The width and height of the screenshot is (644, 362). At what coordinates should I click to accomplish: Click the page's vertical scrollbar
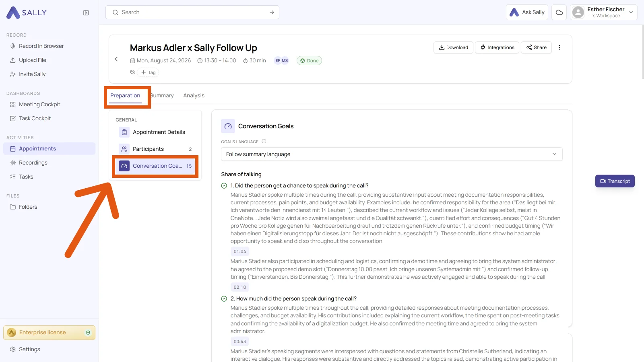[642, 52]
